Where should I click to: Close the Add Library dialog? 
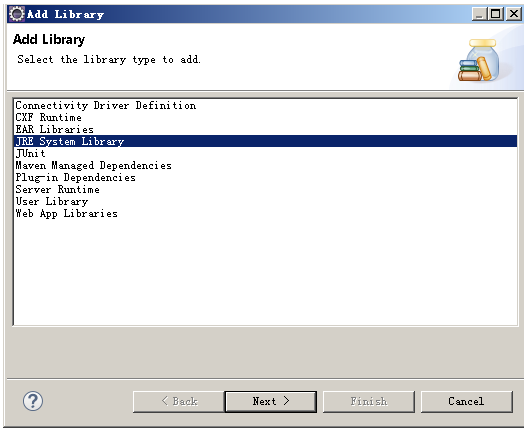click(x=514, y=14)
